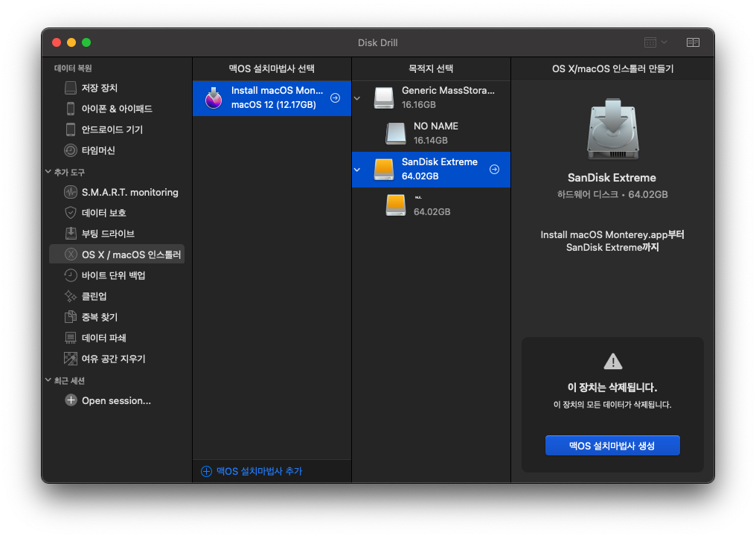Image resolution: width=756 pixels, height=538 pixels.
Task: Click the 16.14GB size label
Action: [x=431, y=141]
